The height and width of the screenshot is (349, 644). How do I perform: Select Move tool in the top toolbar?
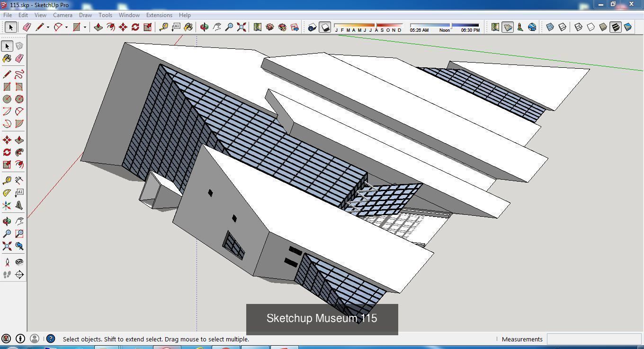[123, 27]
